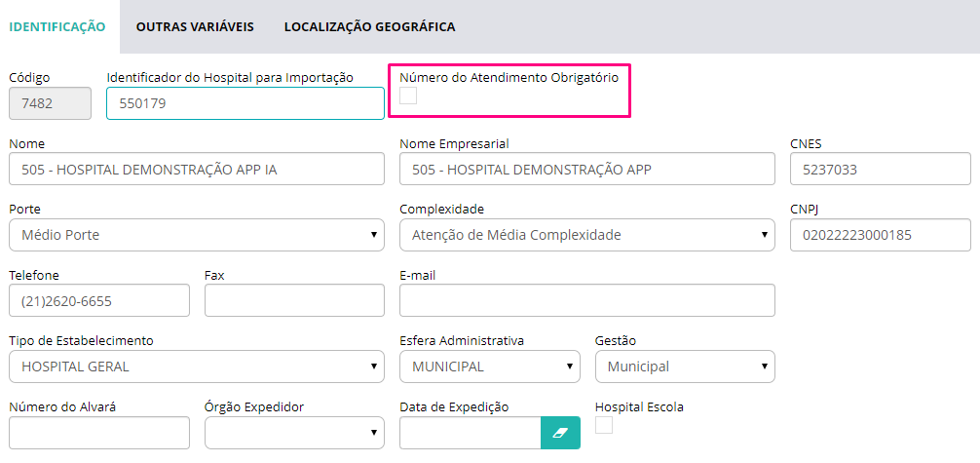This screenshot has height=463, width=980.
Task: Enable Número do Atendimento Obrigatório checkbox
Action: [408, 96]
